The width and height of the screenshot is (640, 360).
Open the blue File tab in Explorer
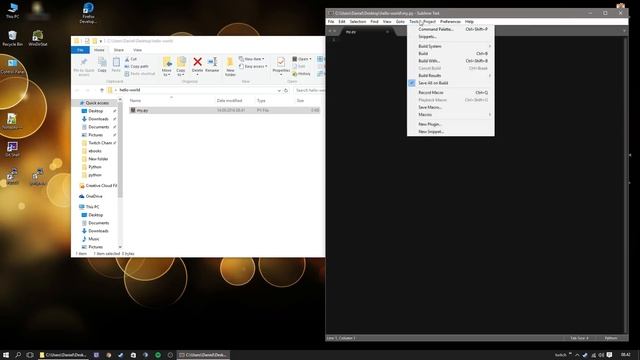point(80,50)
